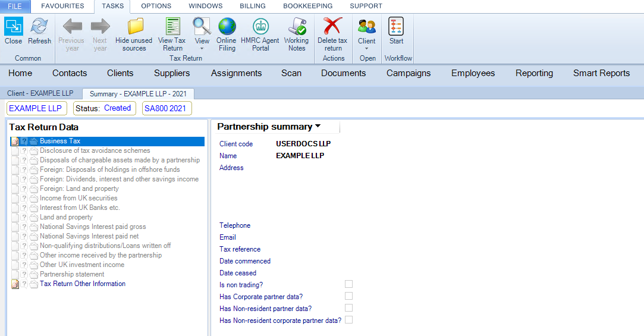The image size is (644, 336).
Task: Click help icon beside Other UK investment income
Action: (24, 265)
